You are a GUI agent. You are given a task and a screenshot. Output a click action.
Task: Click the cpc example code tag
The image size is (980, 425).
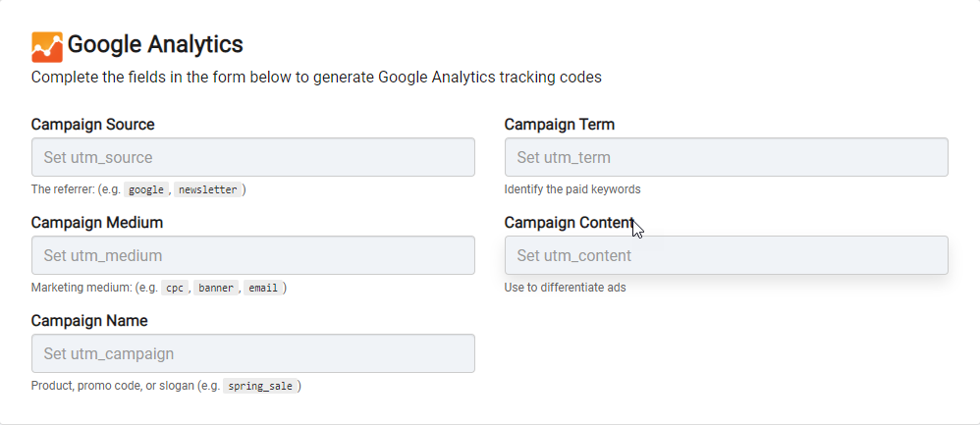click(x=175, y=289)
